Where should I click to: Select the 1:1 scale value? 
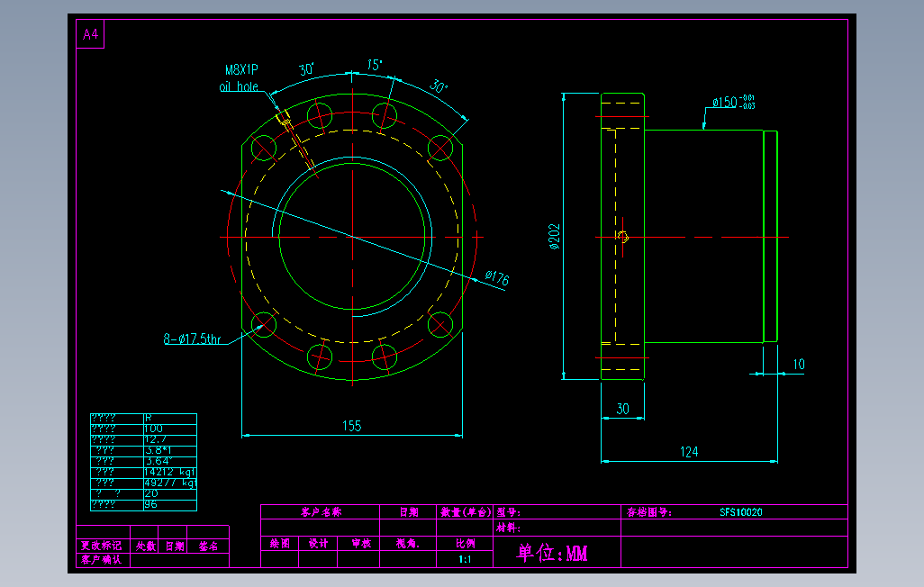point(465,559)
